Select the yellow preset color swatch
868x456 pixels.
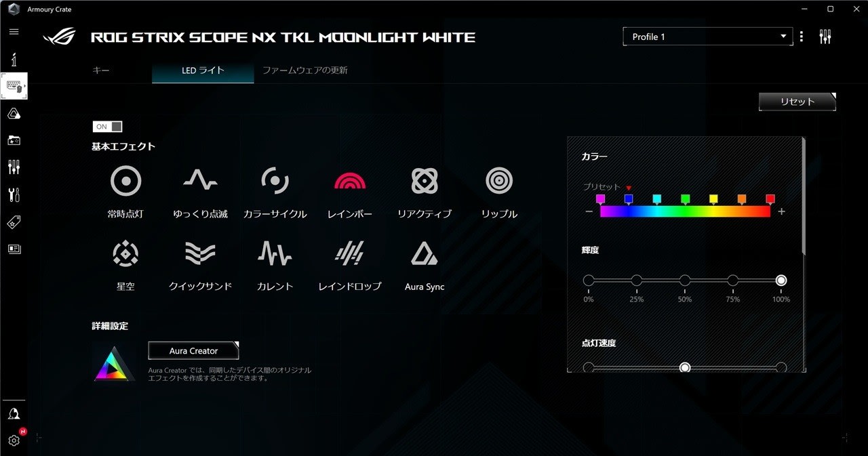pos(713,199)
